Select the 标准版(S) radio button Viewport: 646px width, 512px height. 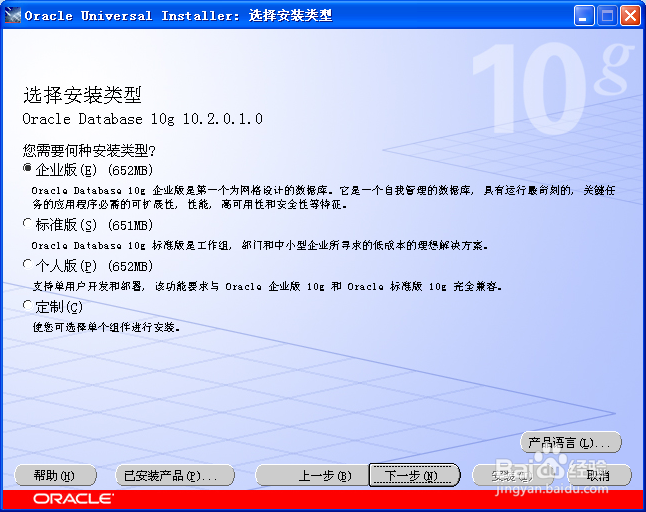tap(27, 223)
